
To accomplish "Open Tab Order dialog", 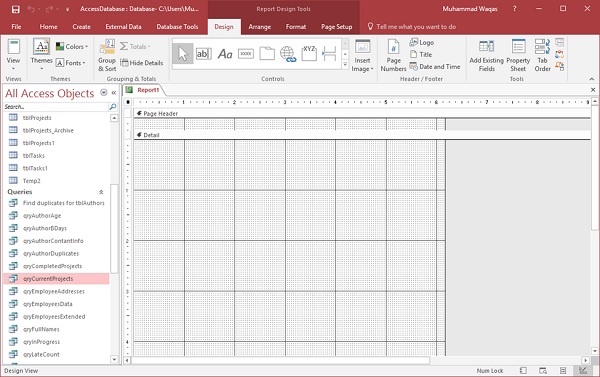I will point(542,56).
